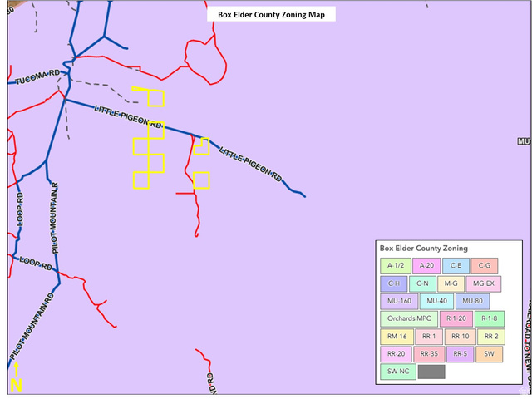
Task: Click the A-1/2 zoning legend swatch
Action: click(x=397, y=266)
